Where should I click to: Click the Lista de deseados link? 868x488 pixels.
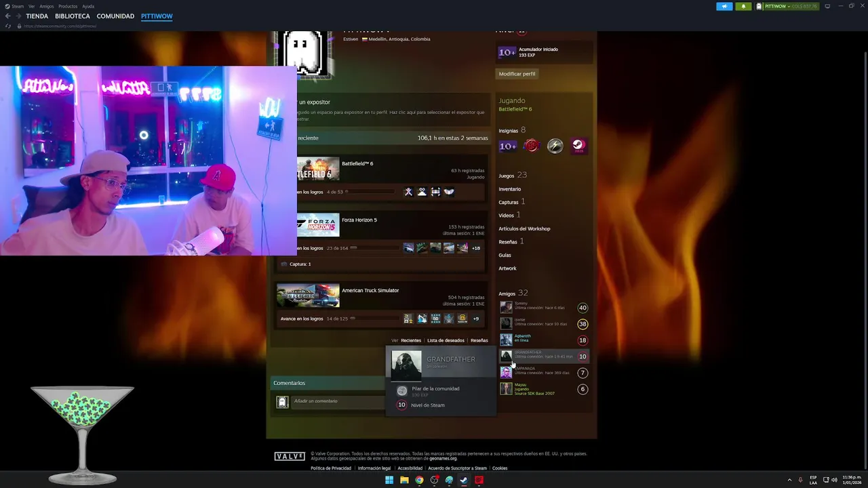pos(446,340)
